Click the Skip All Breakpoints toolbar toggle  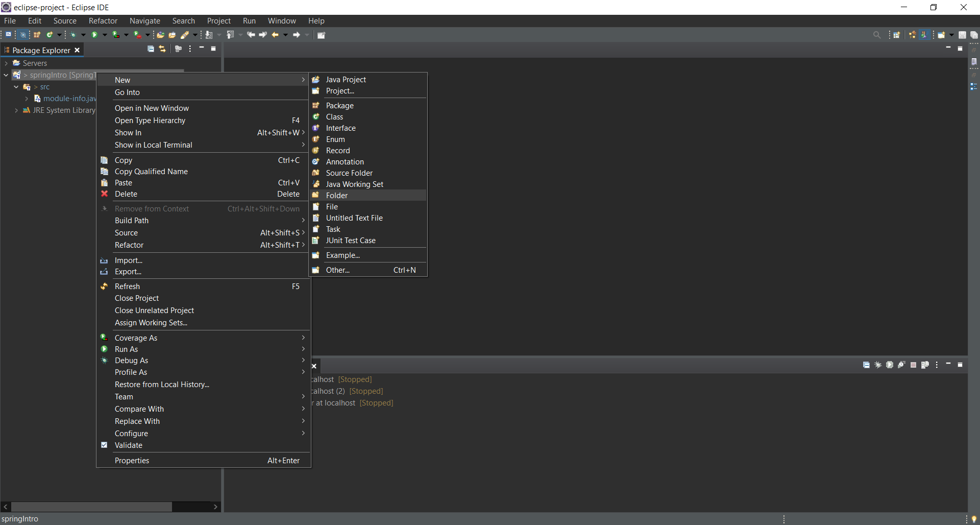pyautogui.click(x=23, y=35)
